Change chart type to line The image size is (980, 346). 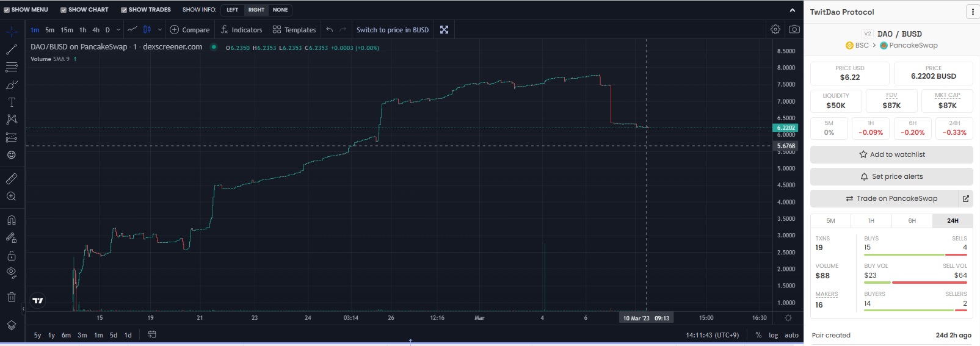point(132,29)
